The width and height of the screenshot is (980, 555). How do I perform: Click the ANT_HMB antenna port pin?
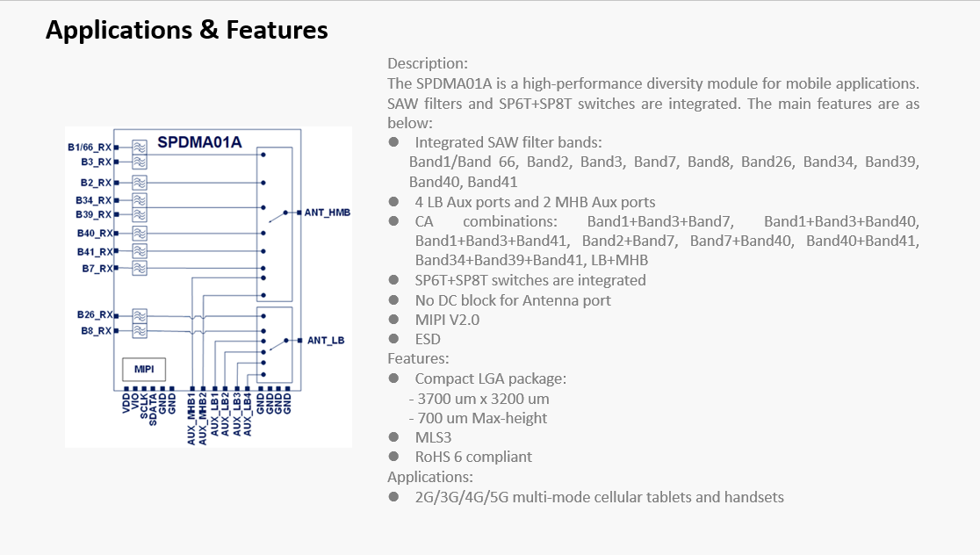point(299,213)
